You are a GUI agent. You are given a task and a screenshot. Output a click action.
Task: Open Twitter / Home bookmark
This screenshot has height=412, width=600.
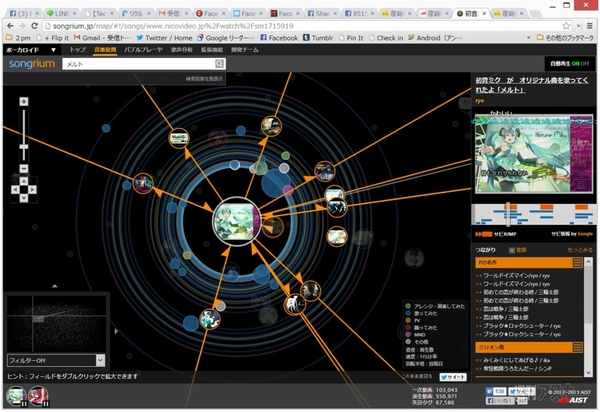(165, 38)
